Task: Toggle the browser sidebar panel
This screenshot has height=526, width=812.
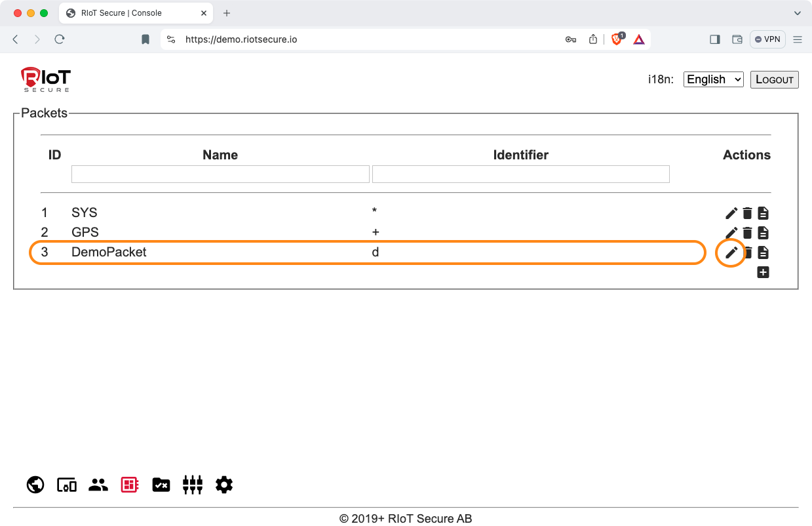Action: (715, 39)
